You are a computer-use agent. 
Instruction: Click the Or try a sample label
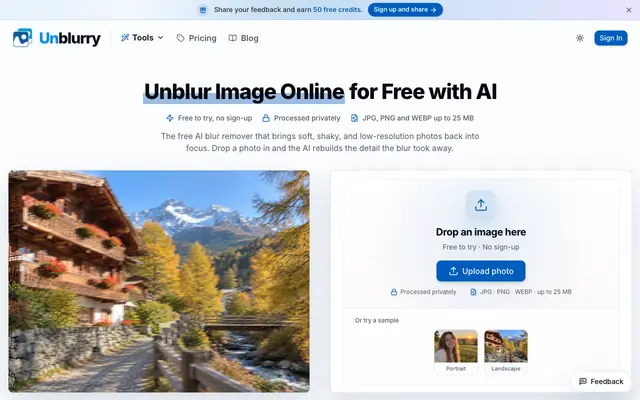(377, 320)
